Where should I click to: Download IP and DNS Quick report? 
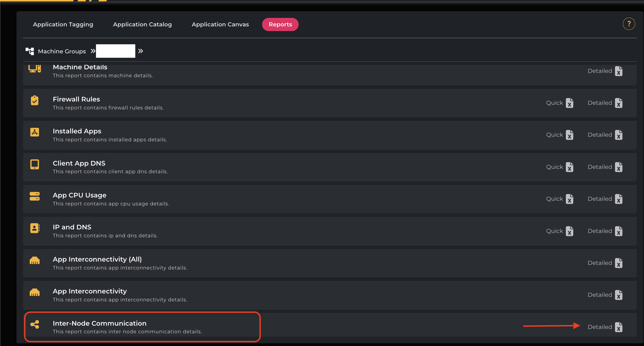pos(569,231)
